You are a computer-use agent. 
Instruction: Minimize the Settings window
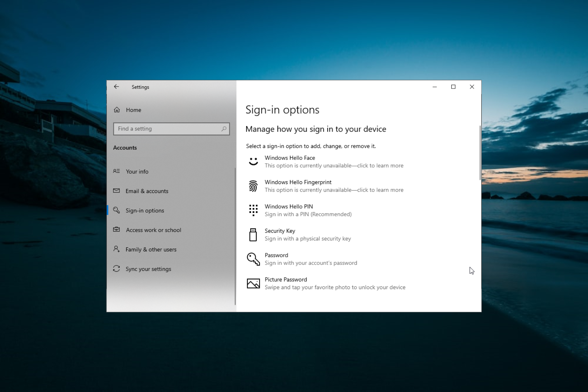pos(435,87)
